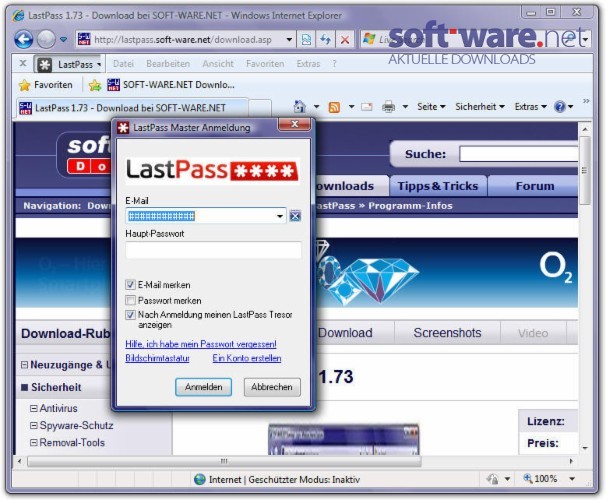Click the browser Back arrow button
The width and height of the screenshot is (606, 500).
click(23, 39)
